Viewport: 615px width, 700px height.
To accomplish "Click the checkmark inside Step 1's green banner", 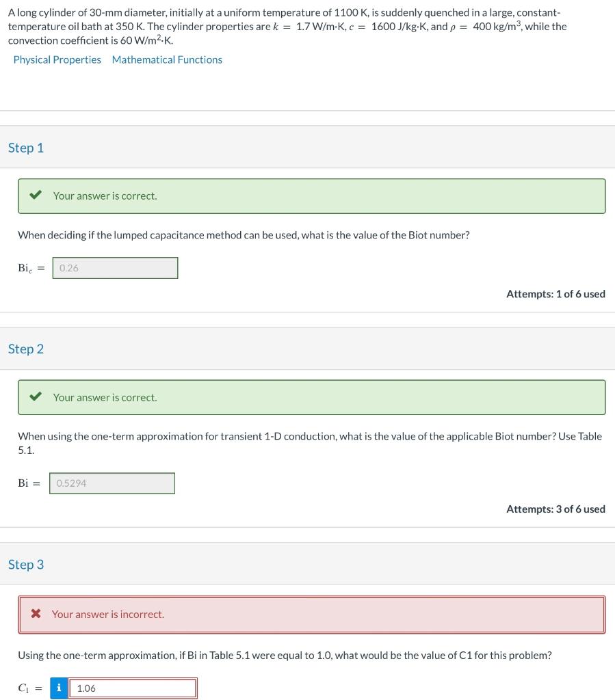I will point(36,196).
